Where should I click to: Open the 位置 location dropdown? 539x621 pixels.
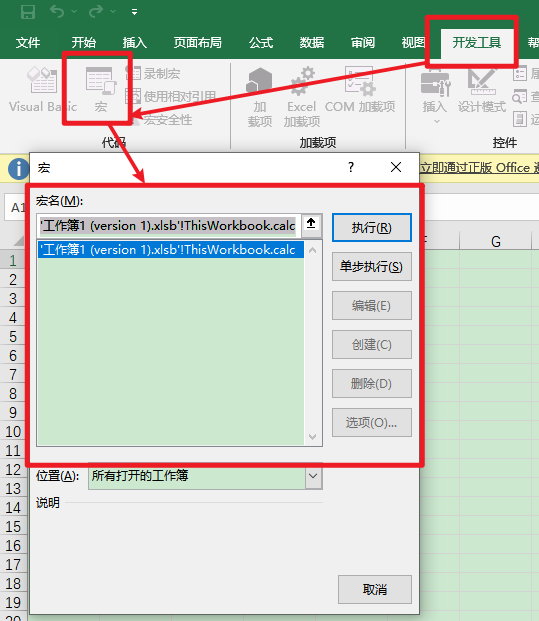[313, 476]
